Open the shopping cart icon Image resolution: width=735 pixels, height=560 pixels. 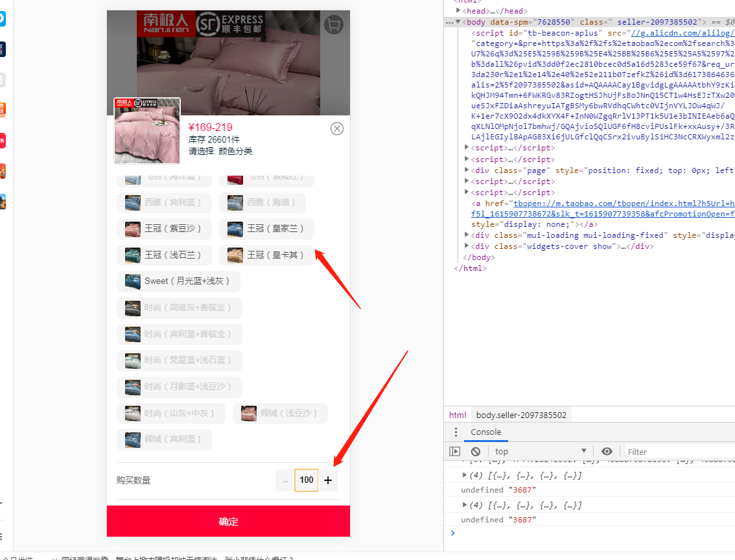pyautogui.click(x=334, y=25)
